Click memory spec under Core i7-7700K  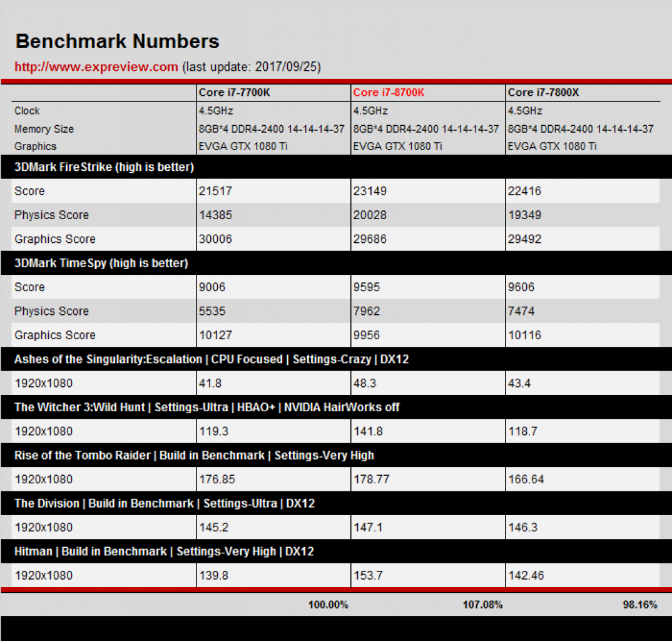pos(272,129)
